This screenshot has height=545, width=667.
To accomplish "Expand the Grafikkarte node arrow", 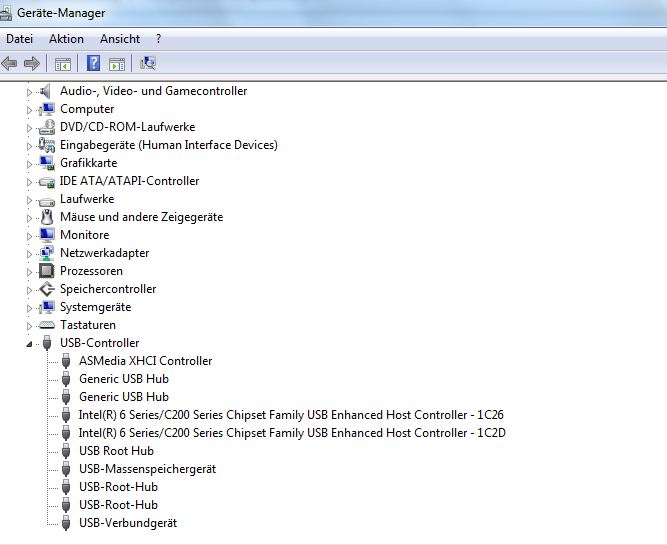I will click(29, 164).
